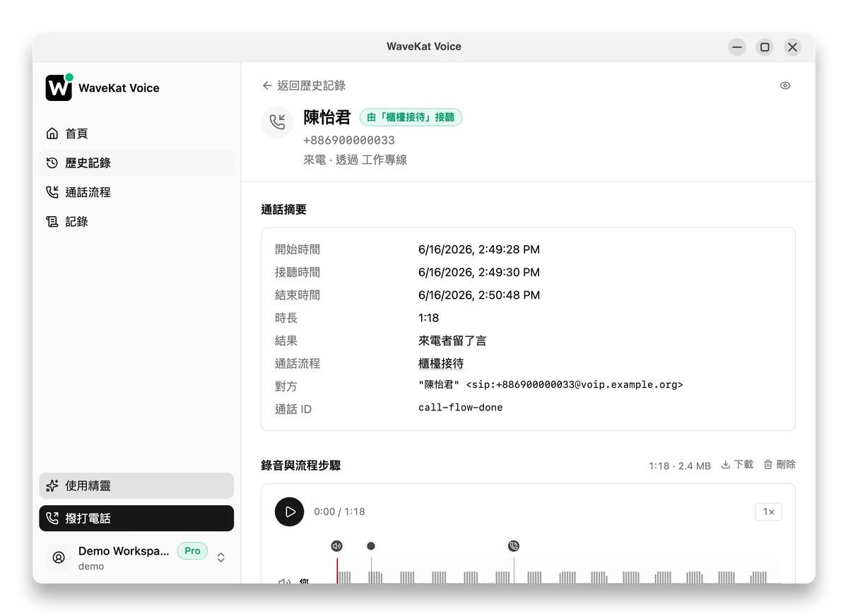
Task: Select the call ID call-flow-done
Action: [x=461, y=408]
